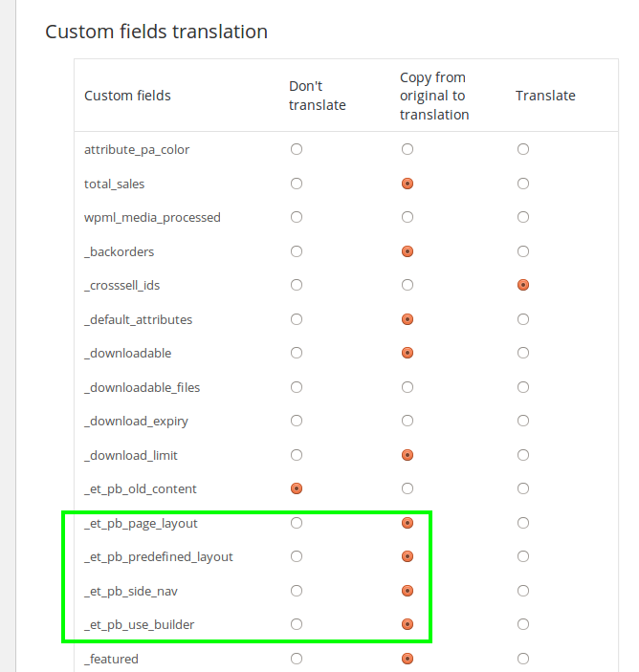The image size is (639, 672).
Task: Set attribute_pa_color to Don't translate
Action: [x=297, y=149]
